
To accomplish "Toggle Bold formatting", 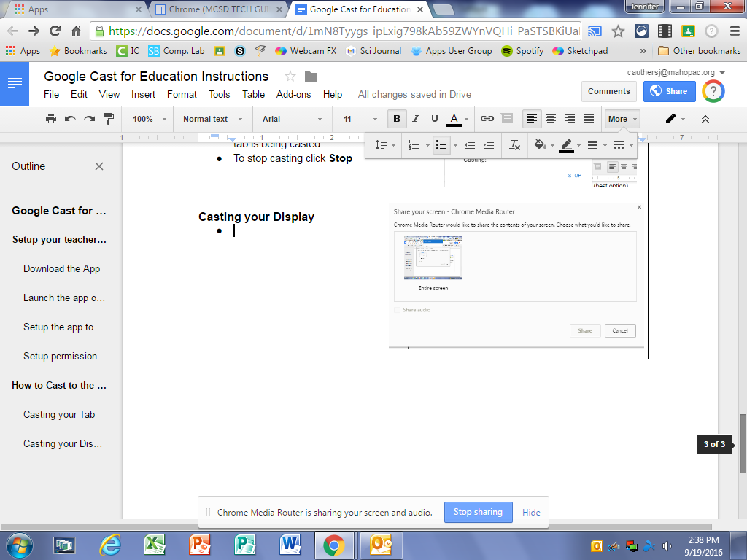I will coord(396,119).
